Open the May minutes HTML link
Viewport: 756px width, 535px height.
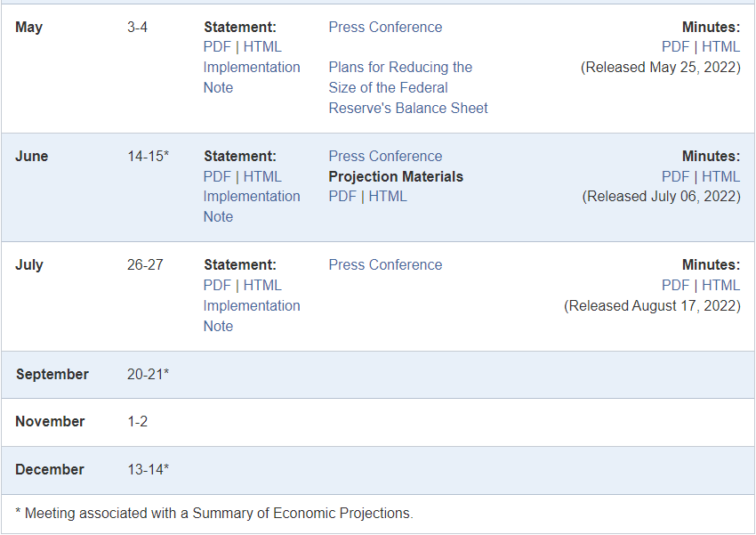[720, 47]
